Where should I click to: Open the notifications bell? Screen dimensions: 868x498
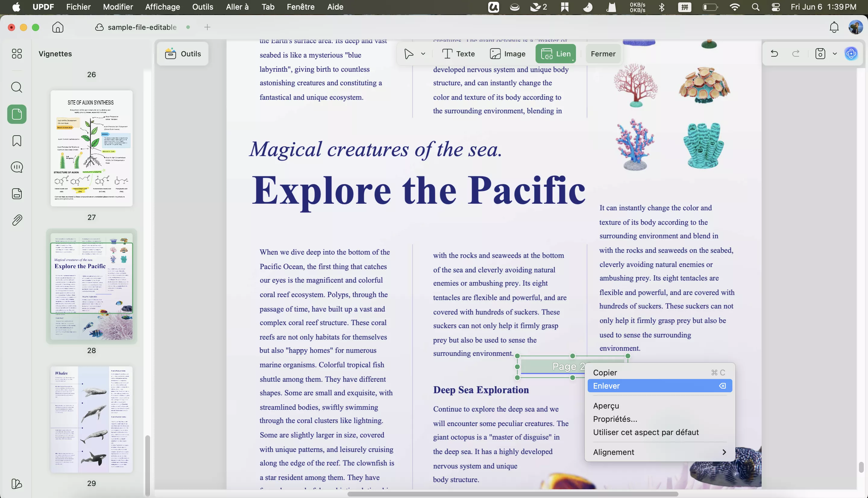pyautogui.click(x=834, y=27)
